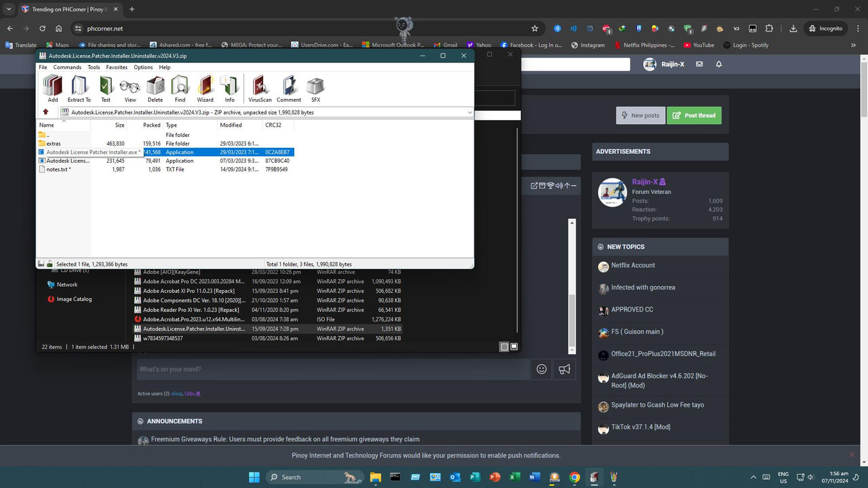Open Gmail bookmark in bookmarks bar
868x488 pixels.
pyautogui.click(x=444, y=45)
